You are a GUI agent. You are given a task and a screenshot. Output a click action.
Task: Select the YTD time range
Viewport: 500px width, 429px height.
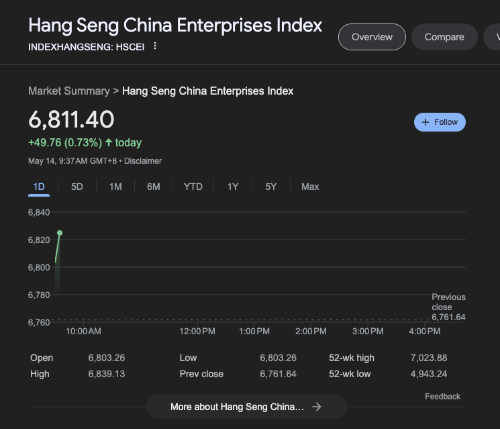click(x=193, y=187)
